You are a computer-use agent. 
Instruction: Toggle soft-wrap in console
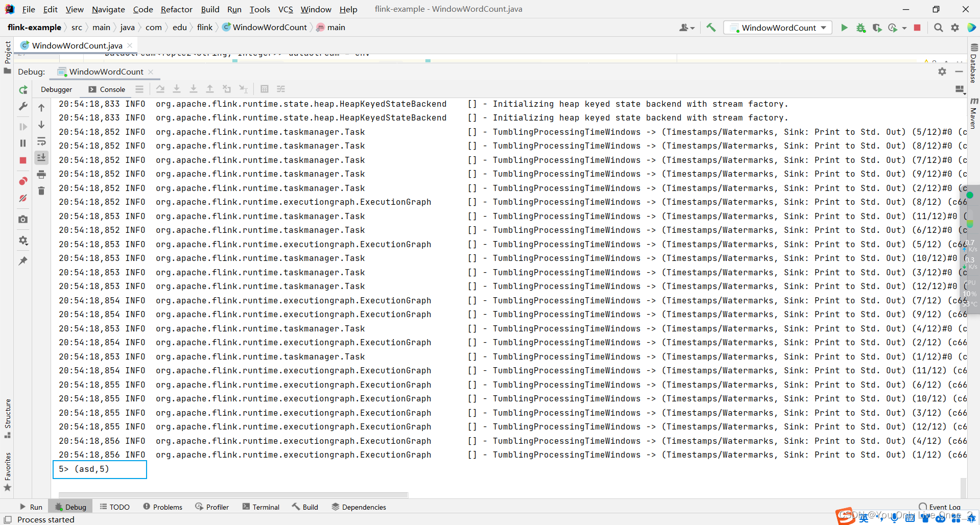click(x=41, y=141)
